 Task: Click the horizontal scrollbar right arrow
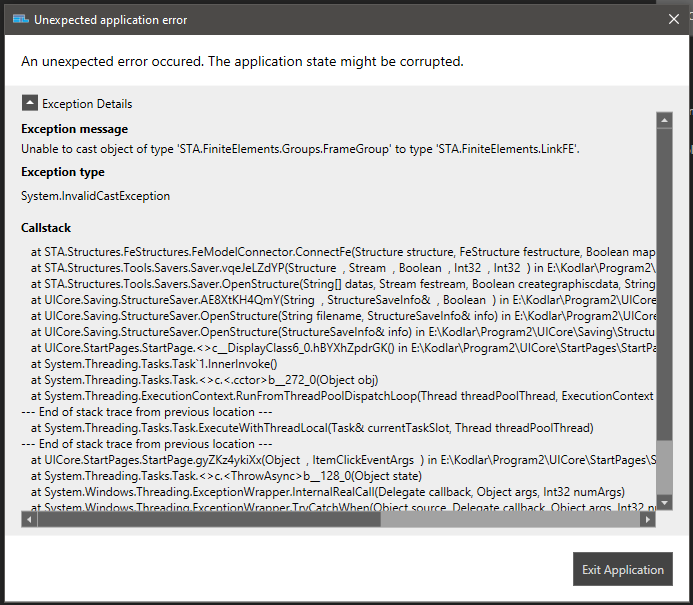pos(647,519)
